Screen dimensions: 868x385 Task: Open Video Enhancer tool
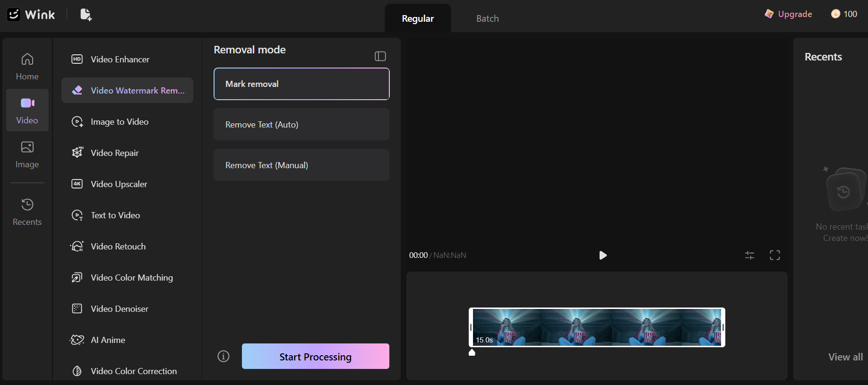[x=128, y=59]
